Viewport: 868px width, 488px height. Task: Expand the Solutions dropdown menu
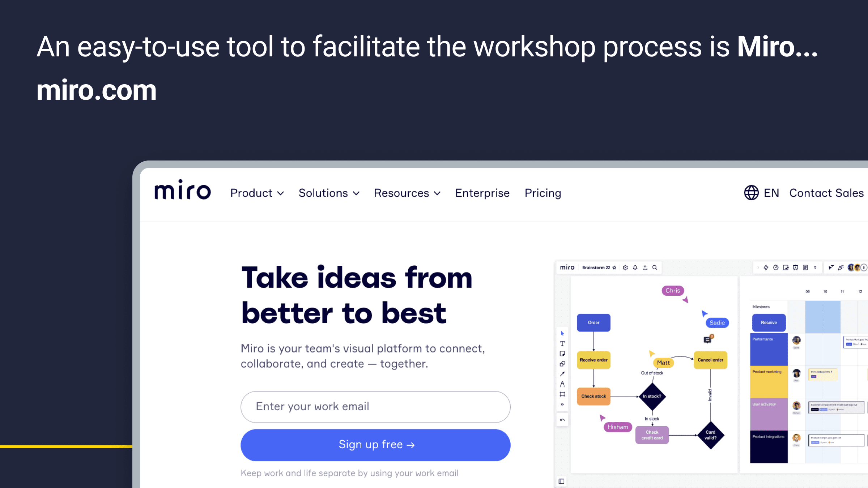click(328, 192)
